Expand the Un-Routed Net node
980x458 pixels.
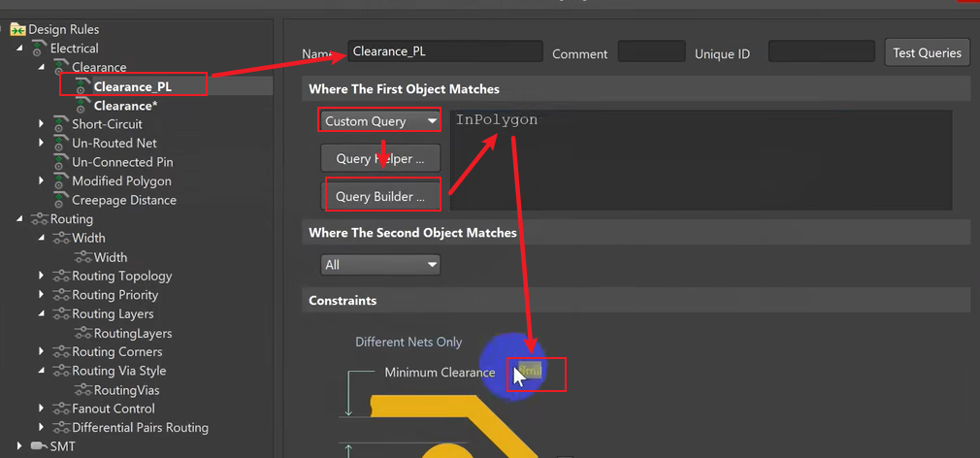pos(42,143)
